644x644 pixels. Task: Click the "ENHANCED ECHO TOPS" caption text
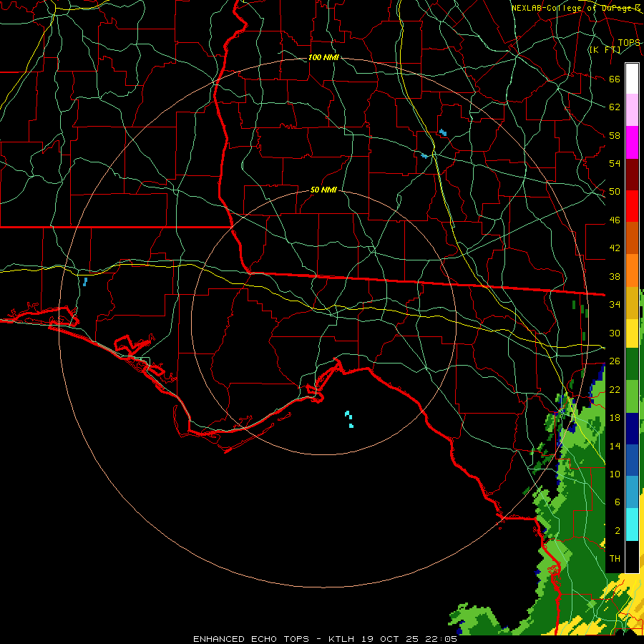pyautogui.click(x=251, y=639)
